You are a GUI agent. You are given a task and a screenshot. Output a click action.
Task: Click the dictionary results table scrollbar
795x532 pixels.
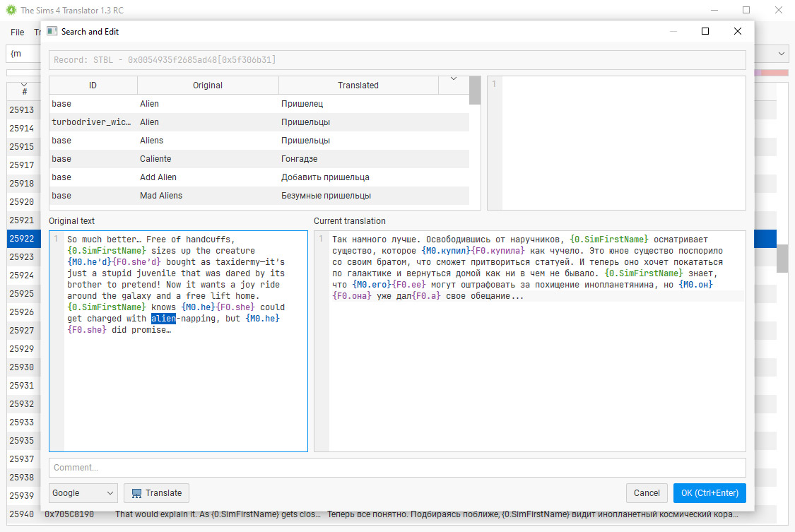click(x=475, y=90)
